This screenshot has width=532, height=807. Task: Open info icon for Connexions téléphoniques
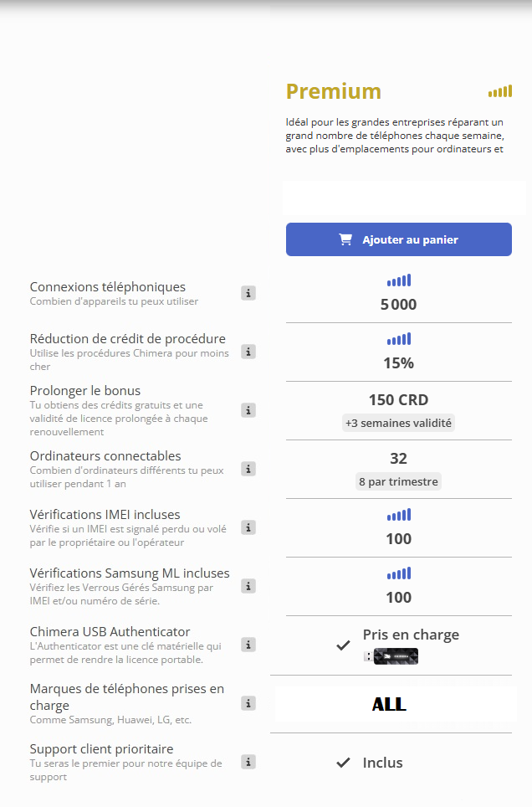coord(248,293)
